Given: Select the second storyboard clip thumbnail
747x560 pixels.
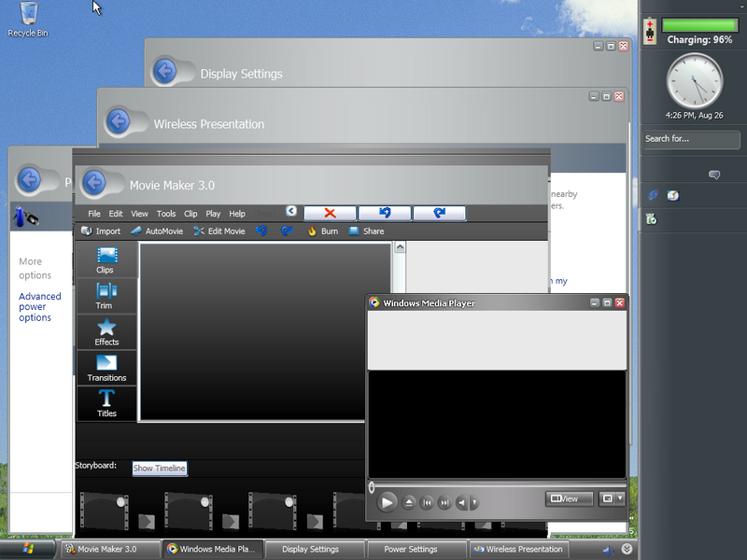Looking at the screenshot, I should (189, 511).
